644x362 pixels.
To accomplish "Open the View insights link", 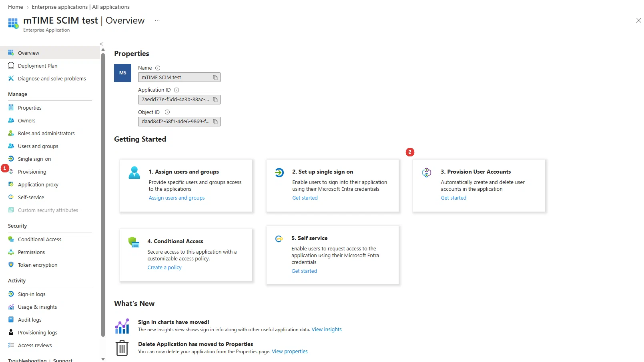I will tap(327, 330).
